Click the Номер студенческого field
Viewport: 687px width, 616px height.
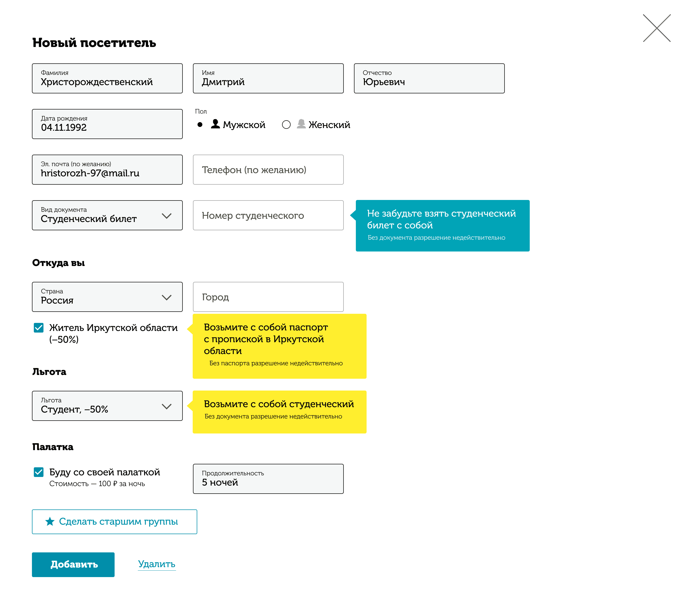[268, 215]
